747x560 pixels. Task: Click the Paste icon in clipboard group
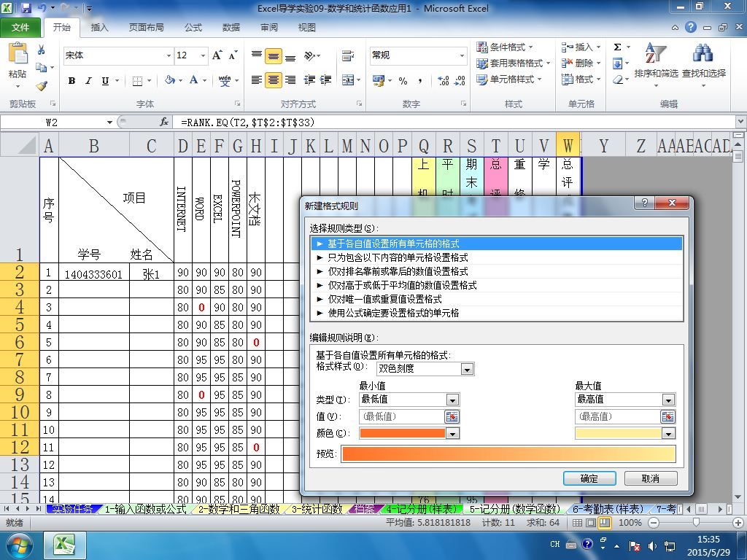click(x=18, y=54)
